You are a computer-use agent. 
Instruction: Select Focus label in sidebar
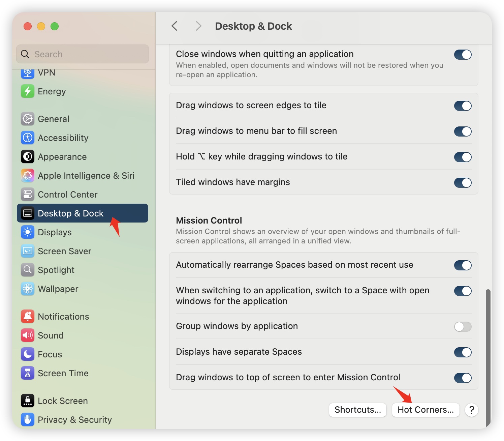pyautogui.click(x=50, y=354)
